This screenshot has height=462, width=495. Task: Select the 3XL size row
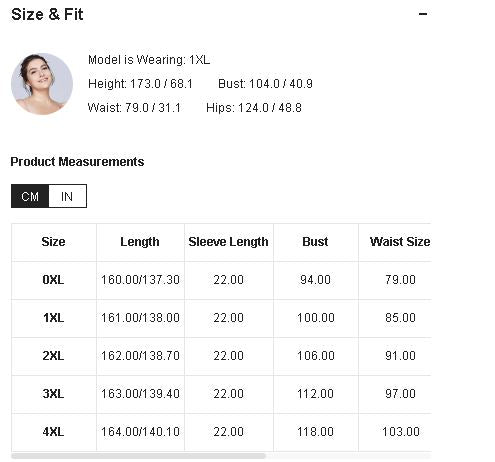click(221, 394)
